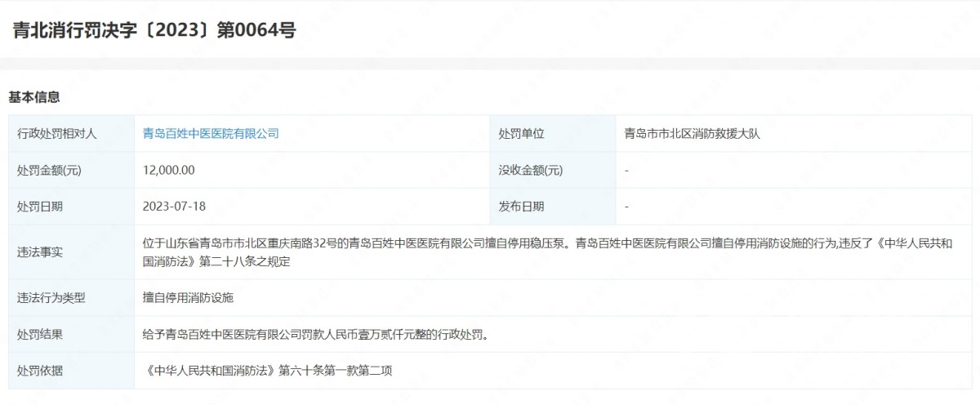Click the 处罚日期 label cell

(x=40, y=207)
